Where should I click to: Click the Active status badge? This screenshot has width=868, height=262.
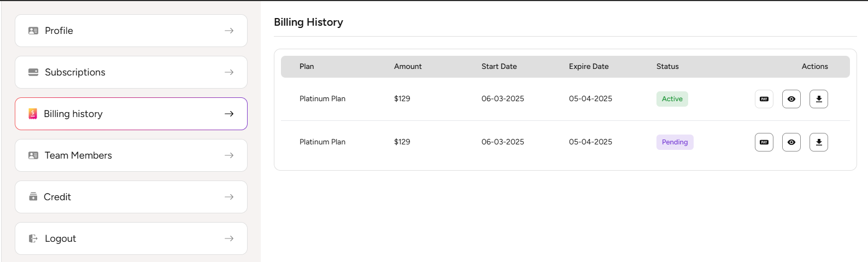click(672, 99)
